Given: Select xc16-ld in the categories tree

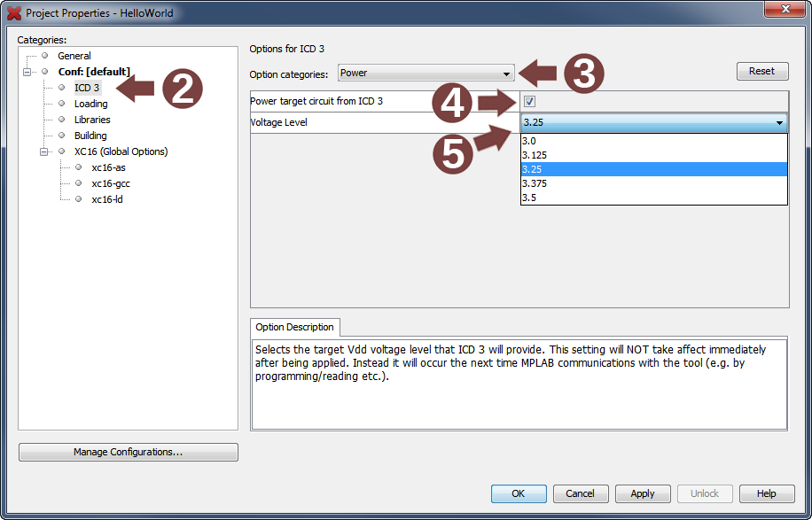Looking at the screenshot, I should pos(107,199).
